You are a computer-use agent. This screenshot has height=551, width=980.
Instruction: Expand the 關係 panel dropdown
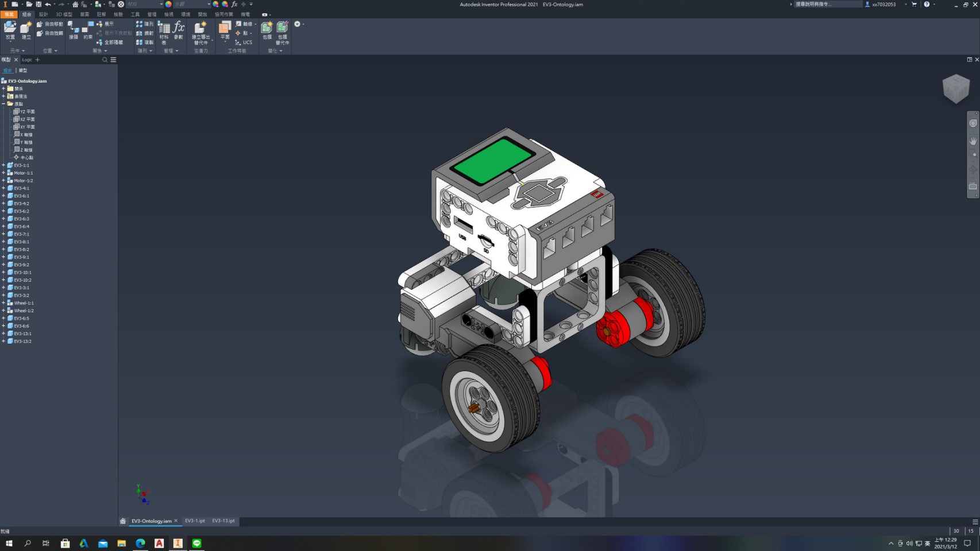100,51
